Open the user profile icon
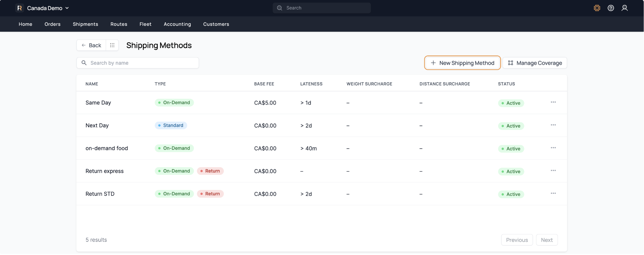The image size is (644, 255). tap(624, 8)
